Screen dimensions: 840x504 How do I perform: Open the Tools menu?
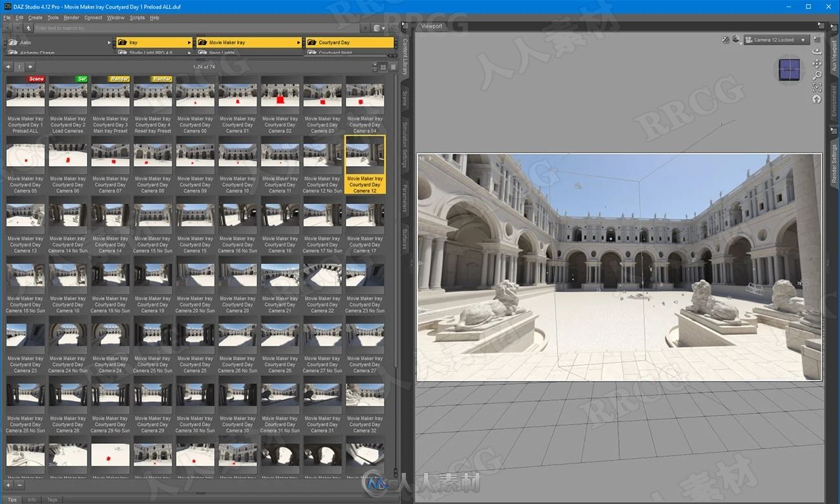pos(53,17)
